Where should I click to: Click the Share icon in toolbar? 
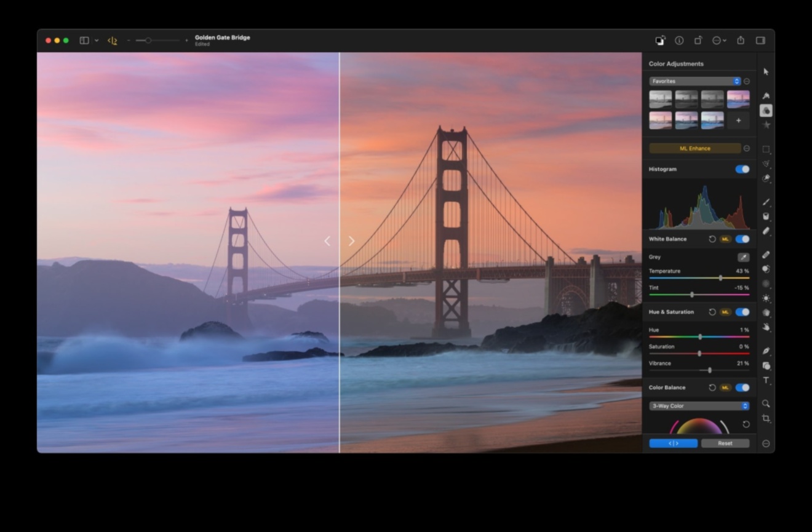pyautogui.click(x=741, y=41)
